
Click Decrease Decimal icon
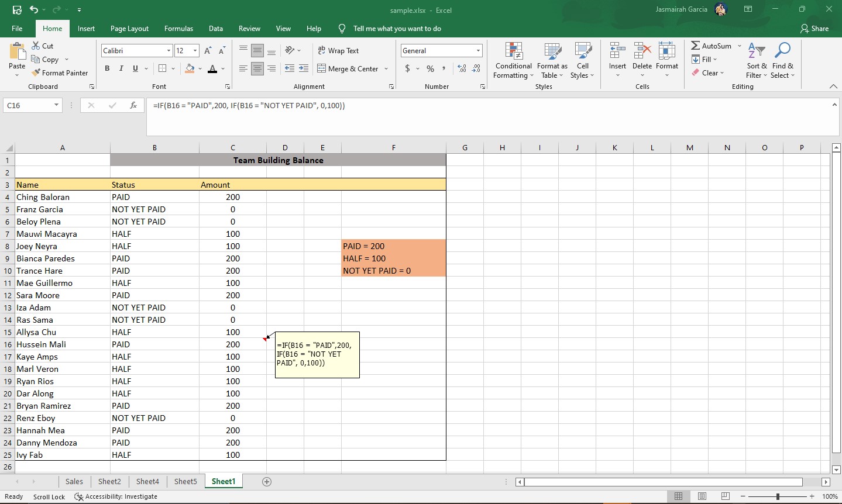coord(476,68)
